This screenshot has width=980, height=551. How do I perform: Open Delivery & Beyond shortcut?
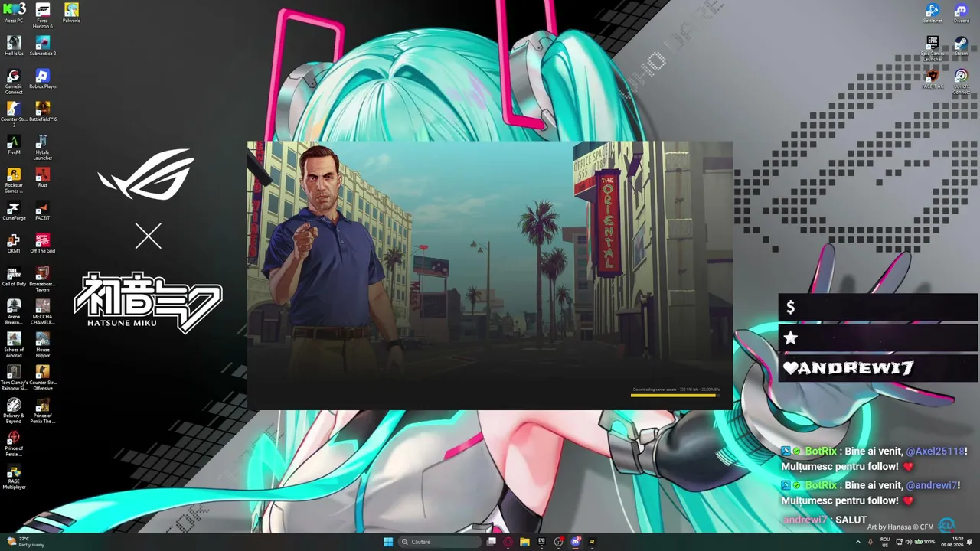coord(14,410)
